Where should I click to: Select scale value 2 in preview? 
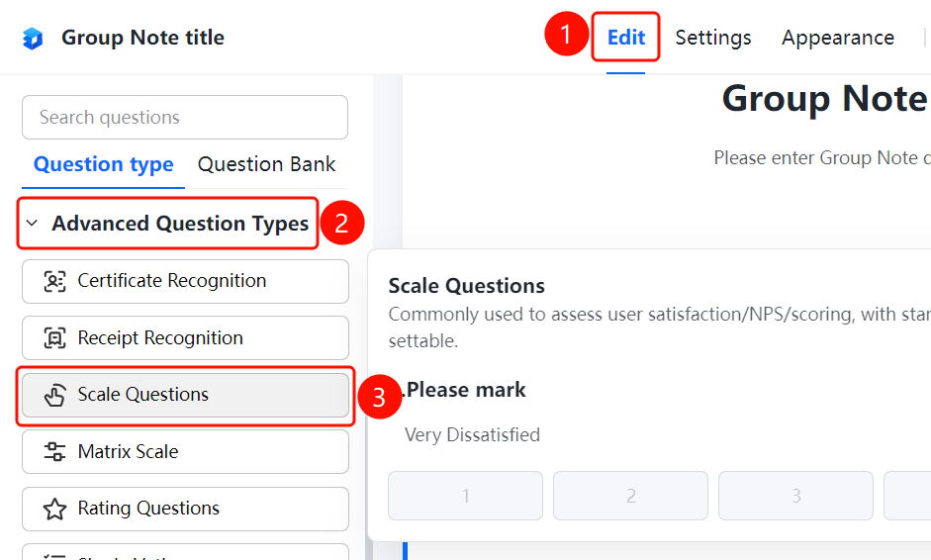pyautogui.click(x=630, y=496)
